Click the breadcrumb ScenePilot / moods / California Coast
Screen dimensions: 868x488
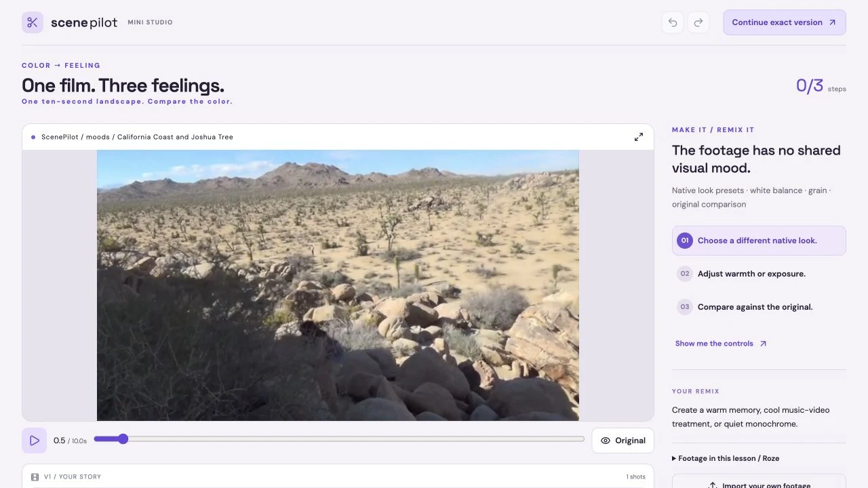tap(137, 137)
